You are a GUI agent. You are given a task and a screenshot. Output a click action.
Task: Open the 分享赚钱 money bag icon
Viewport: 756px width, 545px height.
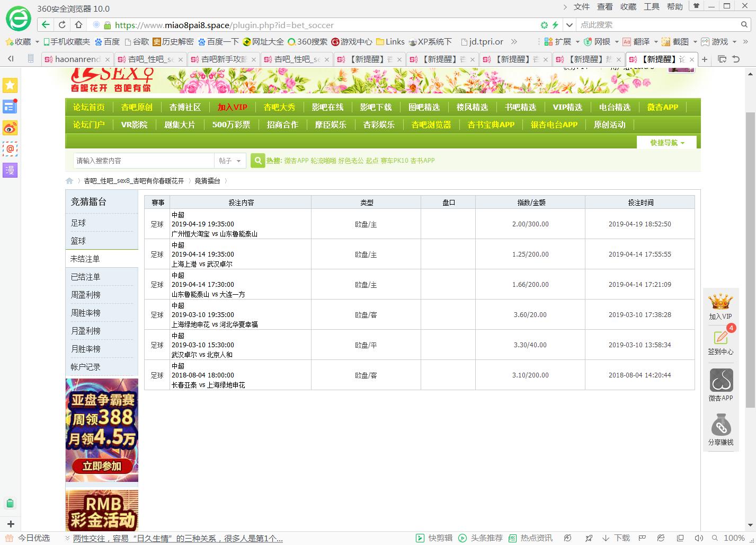pyautogui.click(x=721, y=430)
